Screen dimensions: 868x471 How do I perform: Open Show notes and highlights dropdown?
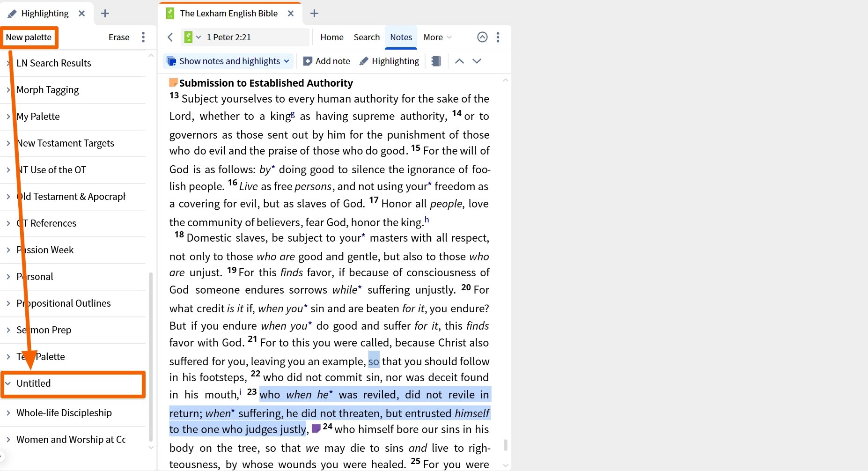coord(228,61)
